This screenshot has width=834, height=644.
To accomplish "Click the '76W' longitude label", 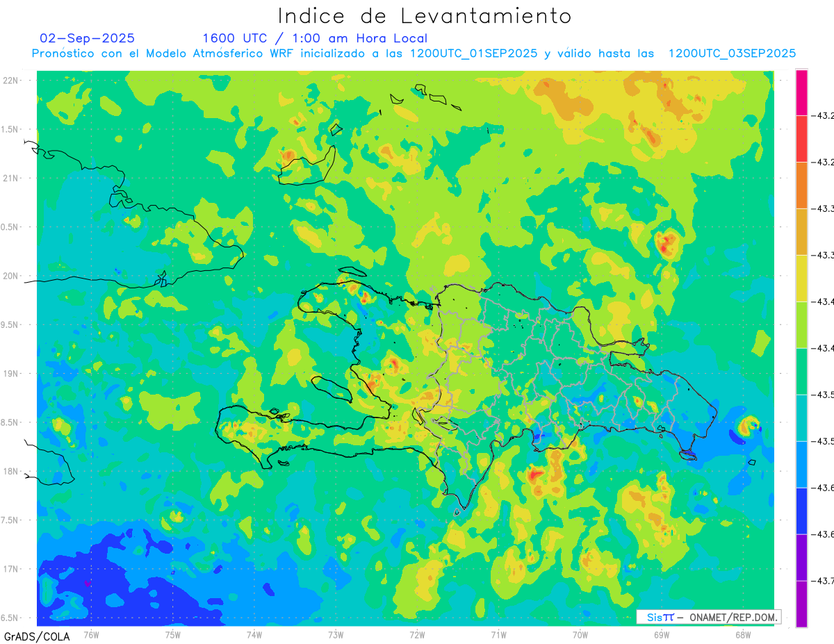I will 91,634.
